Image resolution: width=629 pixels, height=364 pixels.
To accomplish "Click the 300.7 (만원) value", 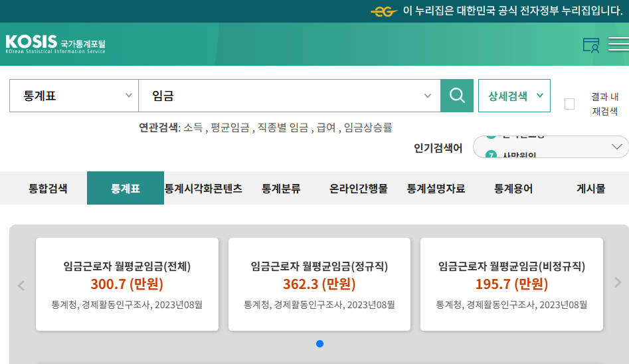I will click(127, 284).
